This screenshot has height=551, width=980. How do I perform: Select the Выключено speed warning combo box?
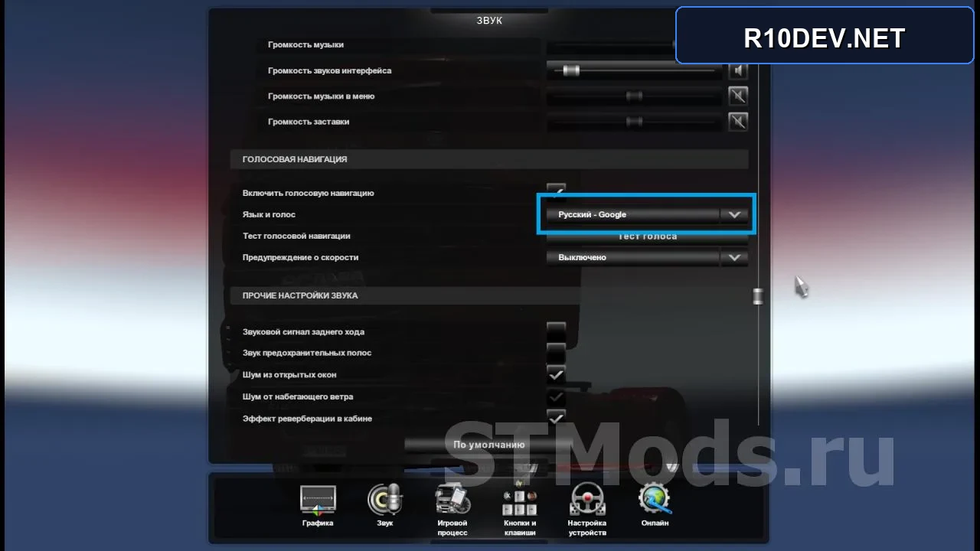click(647, 258)
